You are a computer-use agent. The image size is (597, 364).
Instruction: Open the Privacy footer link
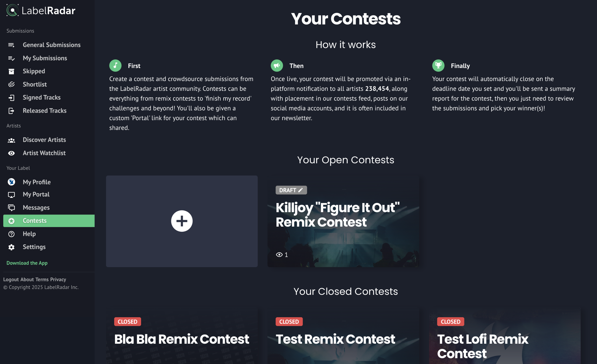coord(58,279)
